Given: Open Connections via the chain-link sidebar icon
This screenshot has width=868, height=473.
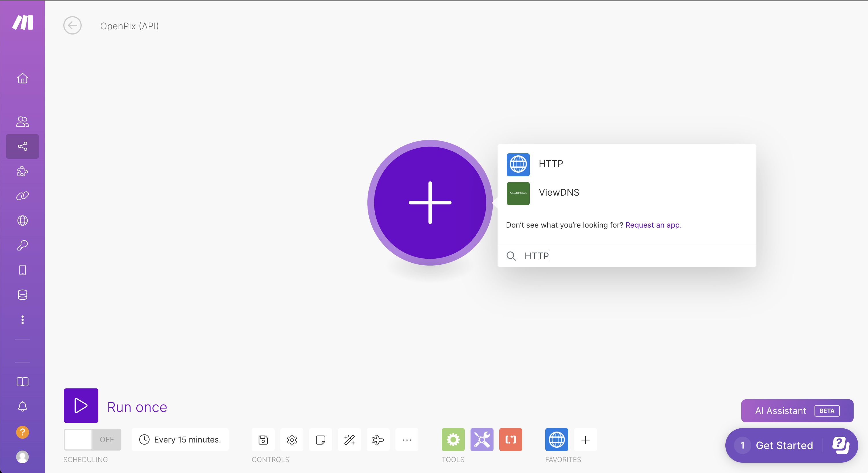Looking at the screenshot, I should coord(22,196).
